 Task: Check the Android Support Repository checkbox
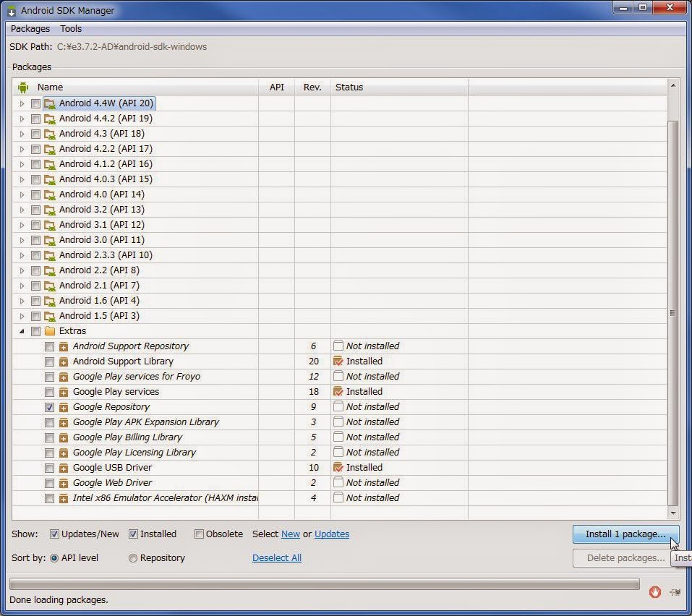click(49, 347)
